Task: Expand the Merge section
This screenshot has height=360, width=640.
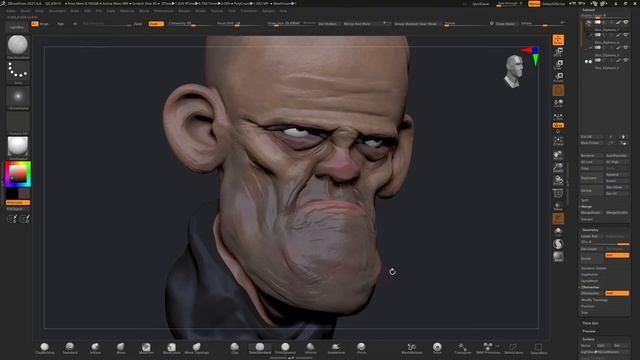Action: (x=587, y=207)
